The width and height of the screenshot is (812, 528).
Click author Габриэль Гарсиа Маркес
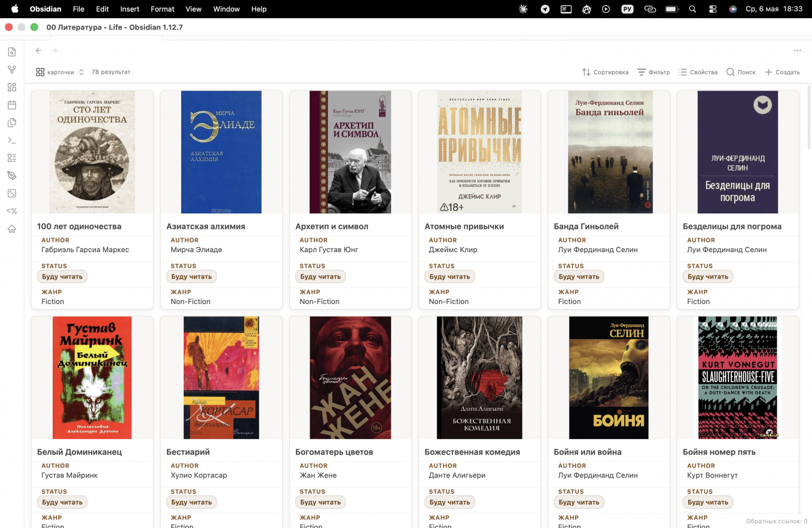(x=85, y=250)
